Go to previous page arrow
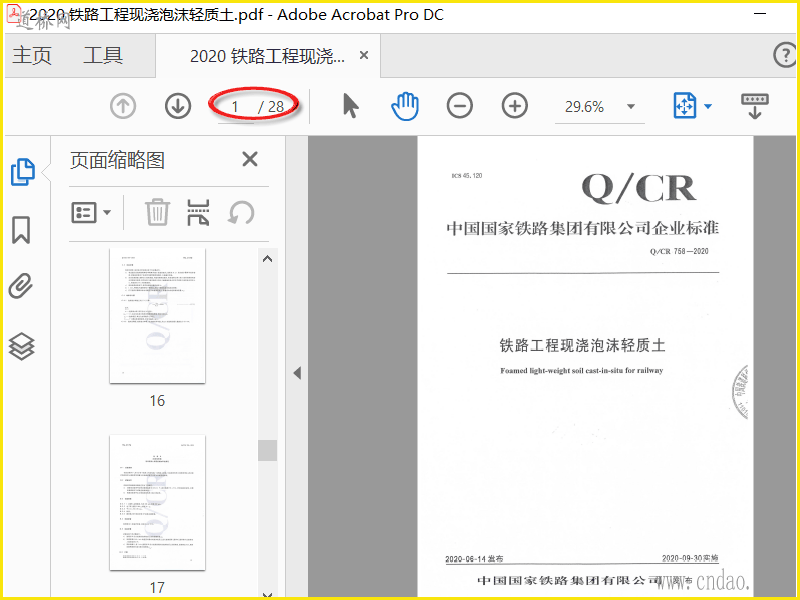This screenshot has height=600, width=800. coord(123,107)
